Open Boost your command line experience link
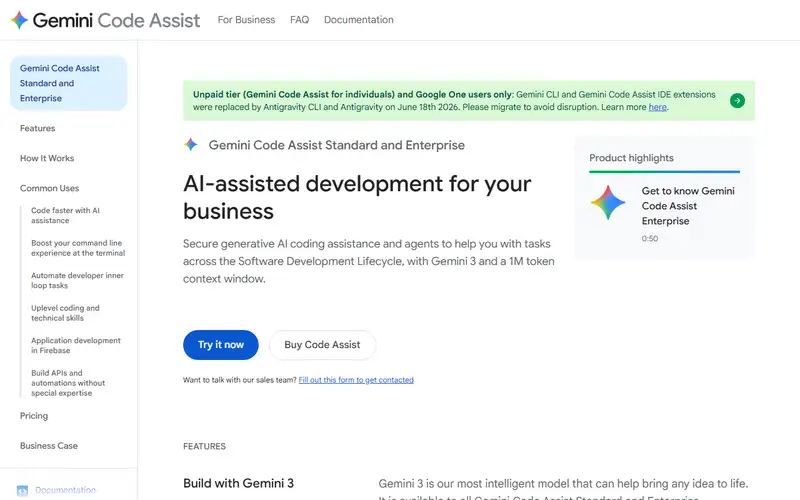The image size is (800, 500). pos(78,248)
